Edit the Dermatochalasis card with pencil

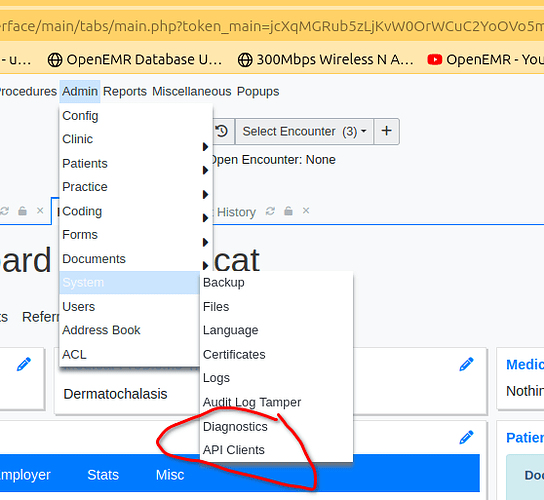point(467,364)
